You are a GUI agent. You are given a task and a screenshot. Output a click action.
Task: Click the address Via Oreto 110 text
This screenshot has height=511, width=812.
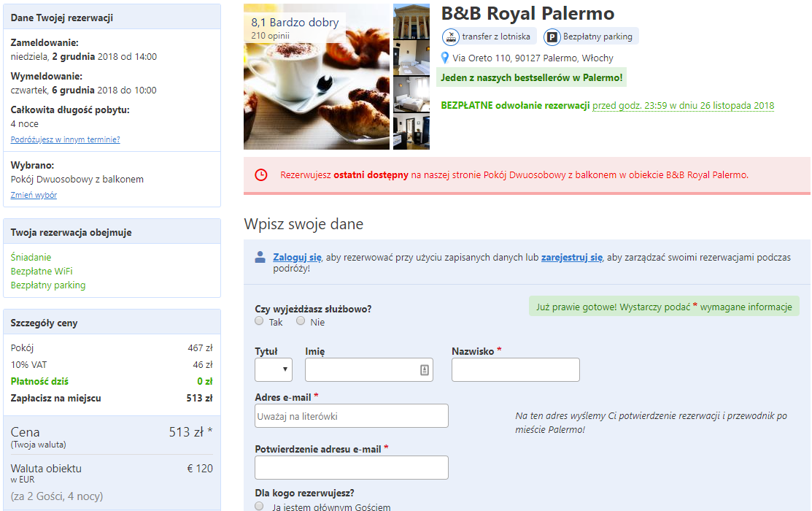tap(533, 58)
